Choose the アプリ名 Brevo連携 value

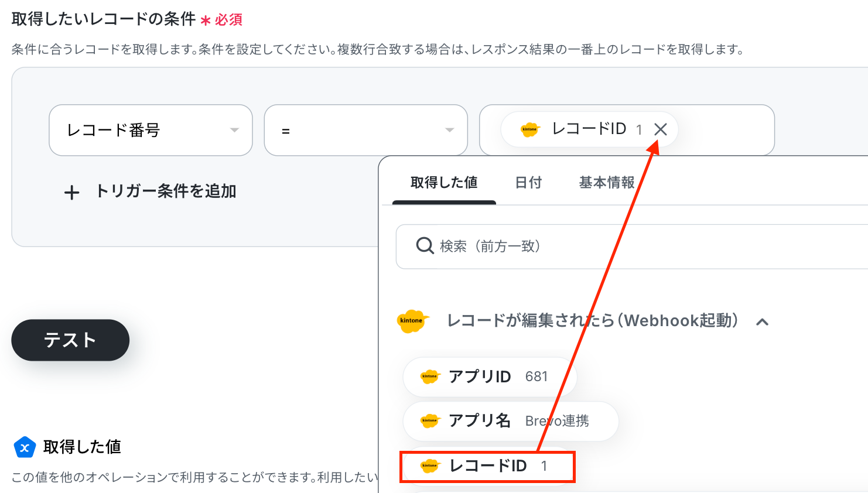click(510, 420)
